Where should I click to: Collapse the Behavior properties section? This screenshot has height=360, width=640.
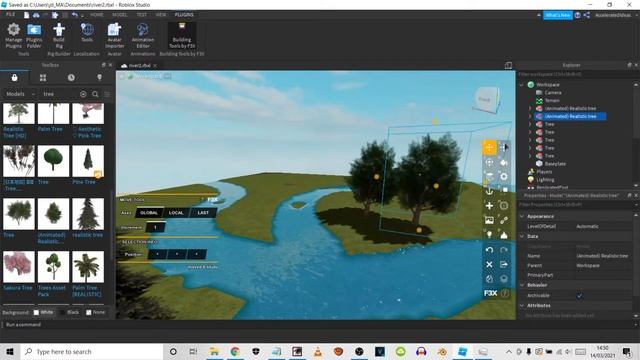point(522,285)
